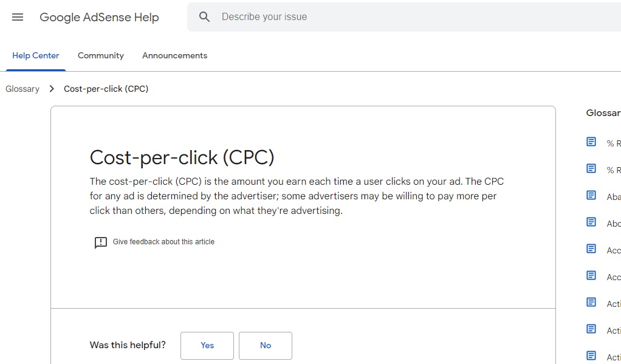Answer No to Was this helpful
The image size is (621, 364).
point(266,345)
